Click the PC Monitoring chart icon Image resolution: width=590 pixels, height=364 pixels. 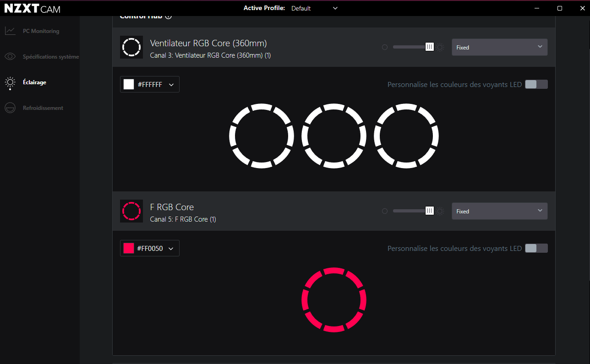click(x=10, y=31)
